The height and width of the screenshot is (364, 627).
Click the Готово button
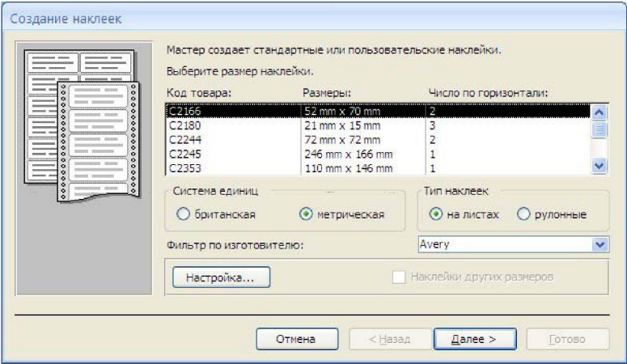[568, 339]
